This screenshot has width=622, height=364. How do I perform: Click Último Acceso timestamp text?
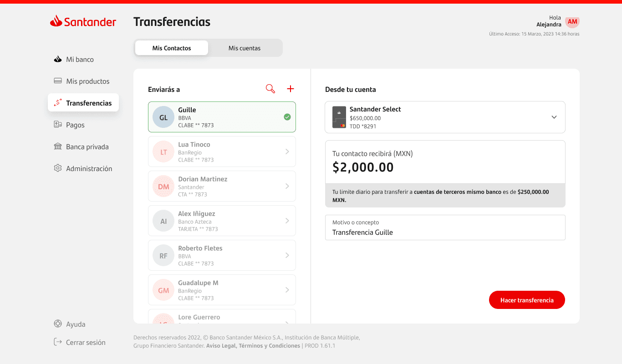click(534, 34)
